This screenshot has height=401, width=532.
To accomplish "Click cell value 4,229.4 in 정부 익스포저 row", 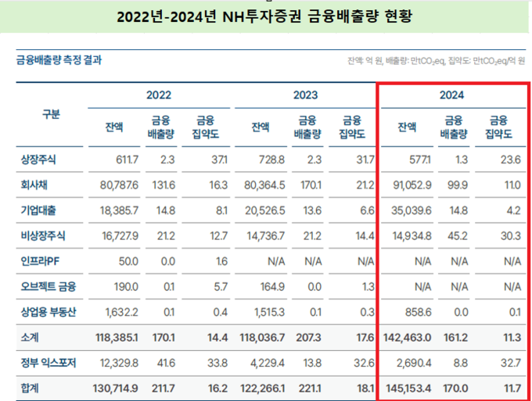I will point(268,363).
